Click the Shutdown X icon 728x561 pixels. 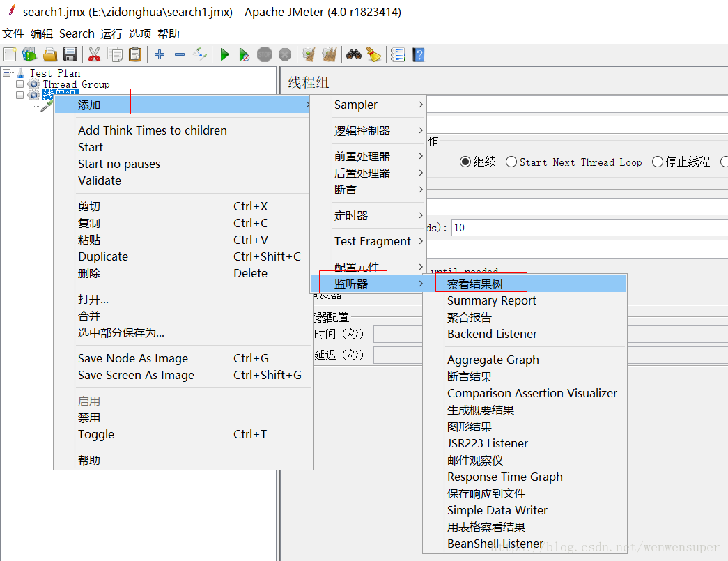coord(285,54)
